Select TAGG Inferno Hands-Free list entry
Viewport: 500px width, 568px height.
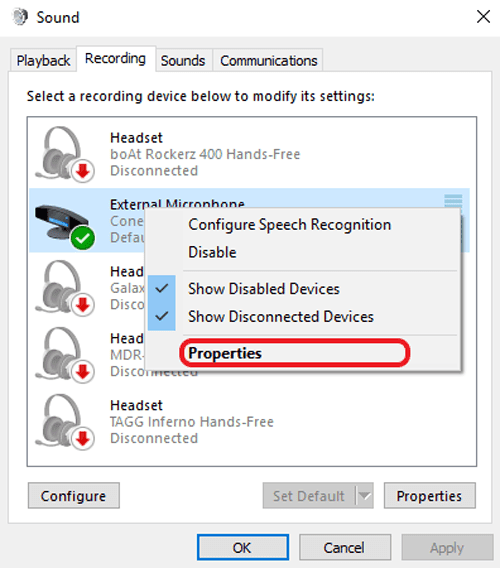click(249, 422)
